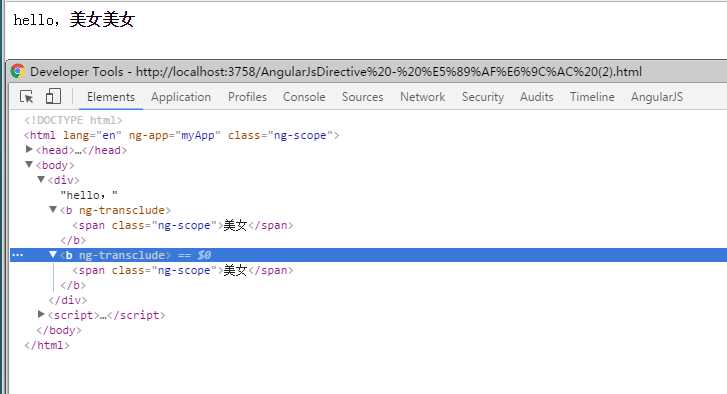Select the html lang="en" element row
This screenshot has height=394, width=727.
(x=182, y=135)
